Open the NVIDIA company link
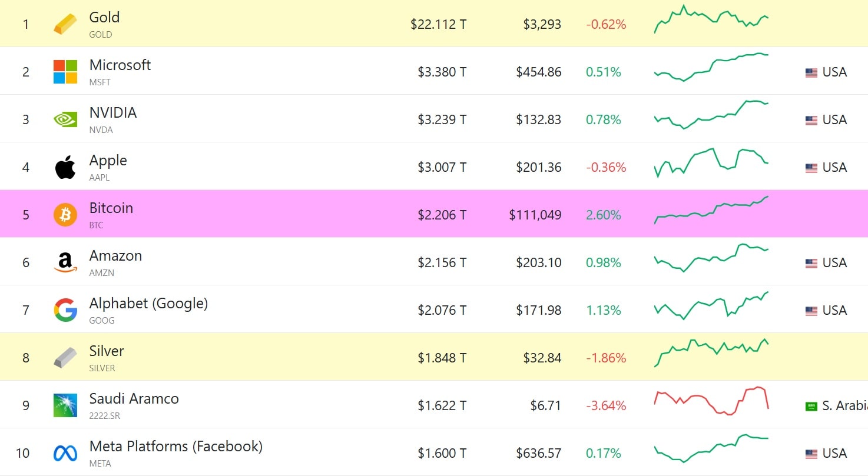The height and width of the screenshot is (476, 868). tap(113, 113)
